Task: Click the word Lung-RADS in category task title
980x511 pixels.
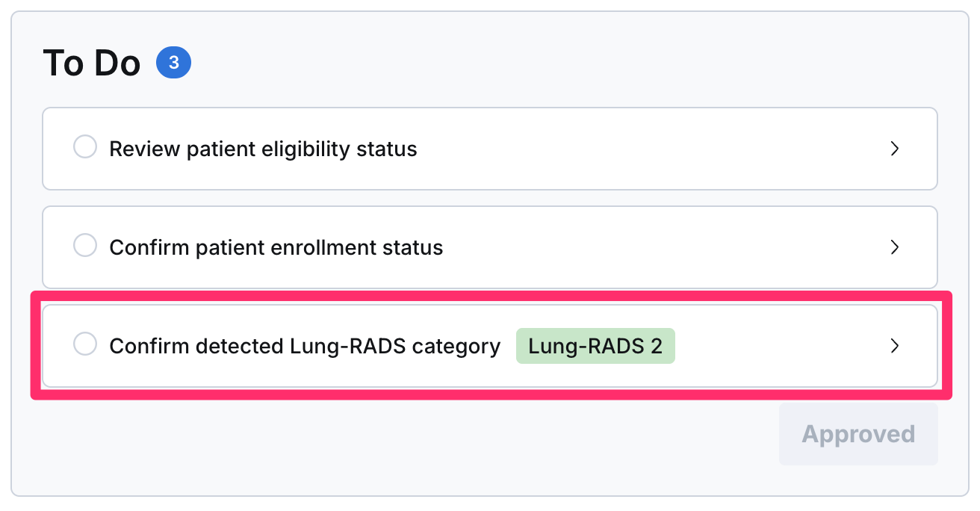Action: click(x=346, y=346)
